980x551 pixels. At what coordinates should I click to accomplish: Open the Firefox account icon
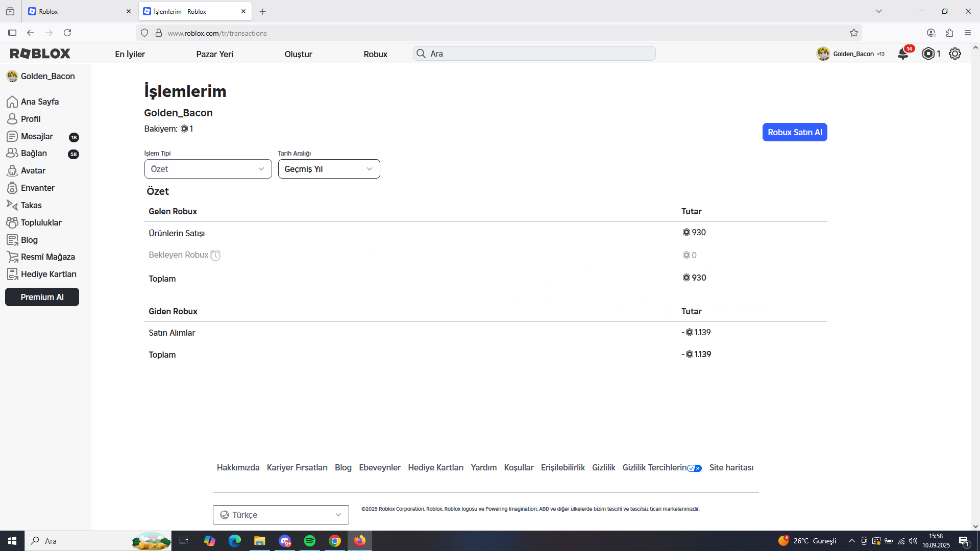(x=931, y=33)
